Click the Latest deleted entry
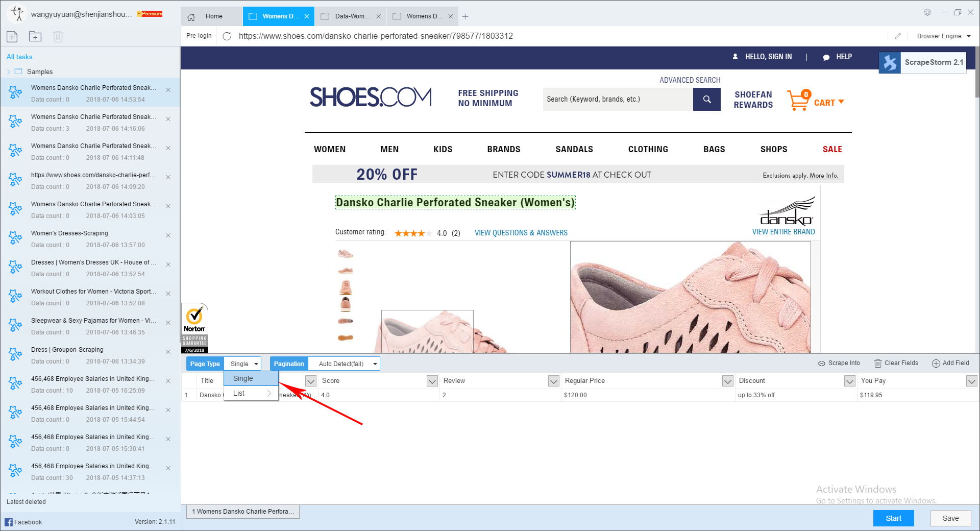980x531 pixels. click(26, 502)
